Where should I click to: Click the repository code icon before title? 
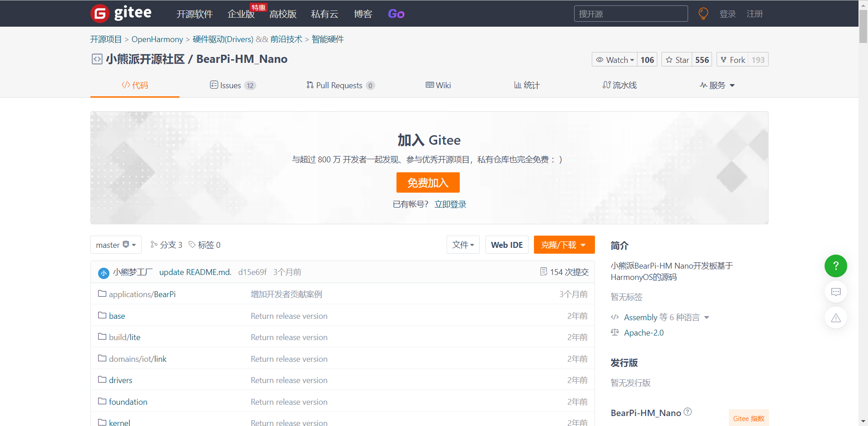[x=97, y=59]
